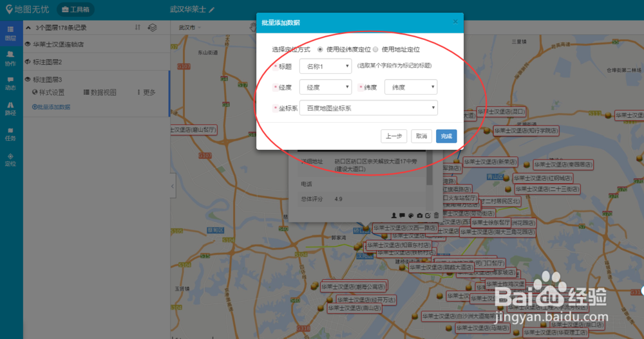This screenshot has height=339, width=644.
Task: Open the 任务 sidebar panel
Action: coord(11,134)
